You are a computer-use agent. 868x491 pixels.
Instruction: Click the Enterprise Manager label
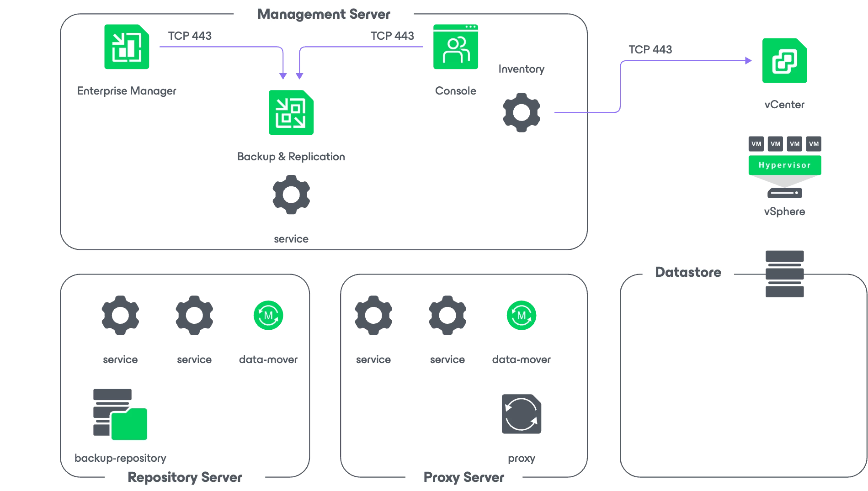click(127, 91)
